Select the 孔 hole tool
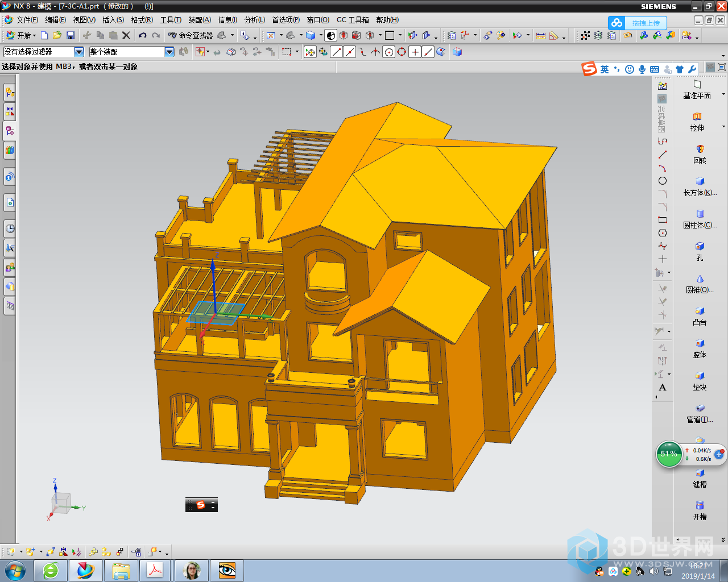 click(x=700, y=251)
